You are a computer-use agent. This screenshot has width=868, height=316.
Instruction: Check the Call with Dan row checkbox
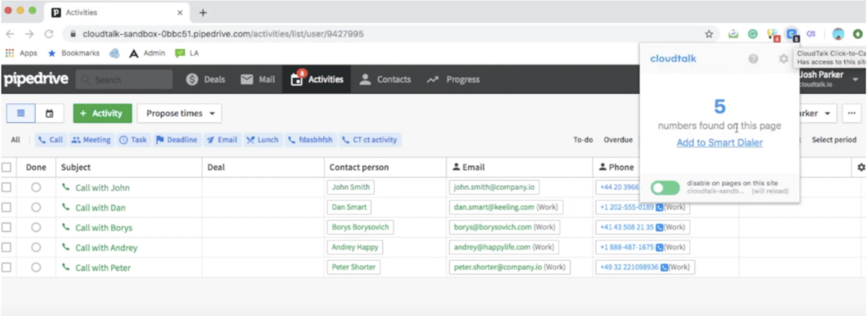tap(6, 208)
